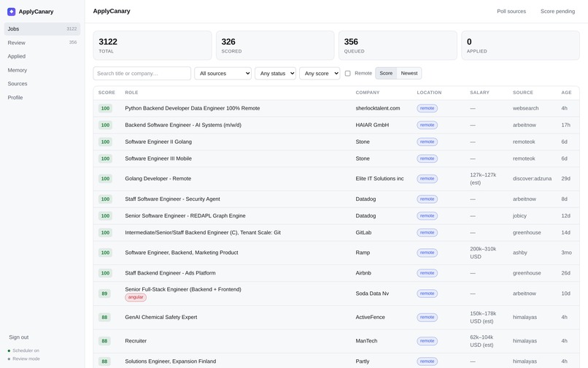
Task: Open Python Backend Developer Data Engineer job
Action: pyautogui.click(x=193, y=108)
